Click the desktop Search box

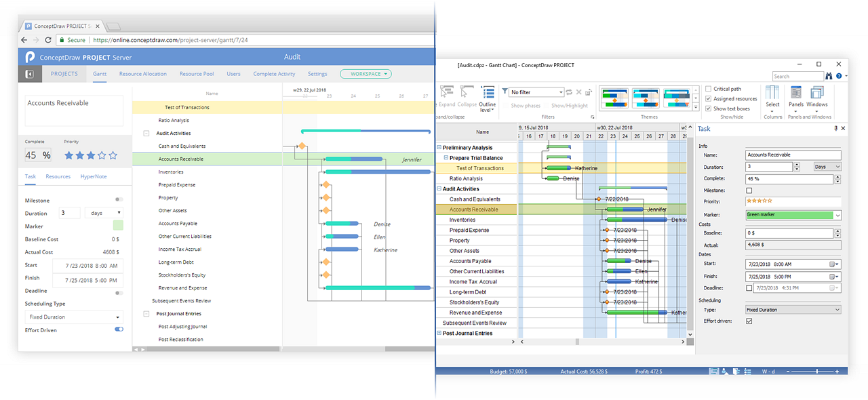tap(798, 76)
